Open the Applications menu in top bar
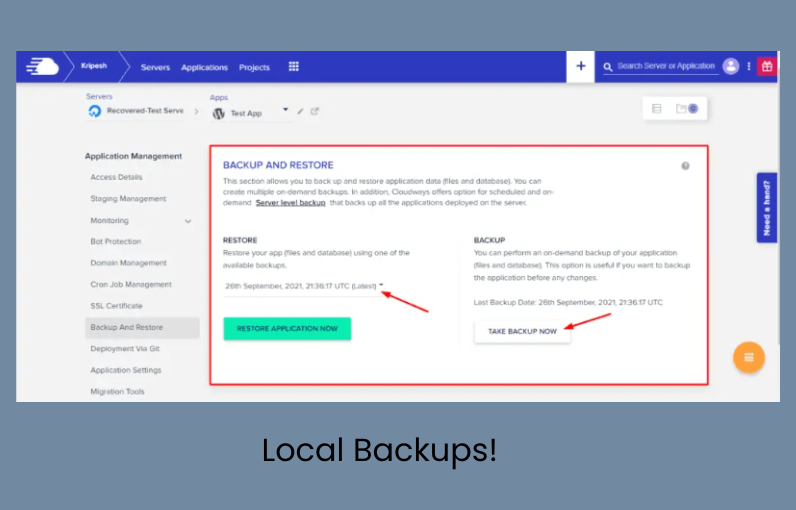The height and width of the screenshot is (510, 796). pyautogui.click(x=204, y=68)
